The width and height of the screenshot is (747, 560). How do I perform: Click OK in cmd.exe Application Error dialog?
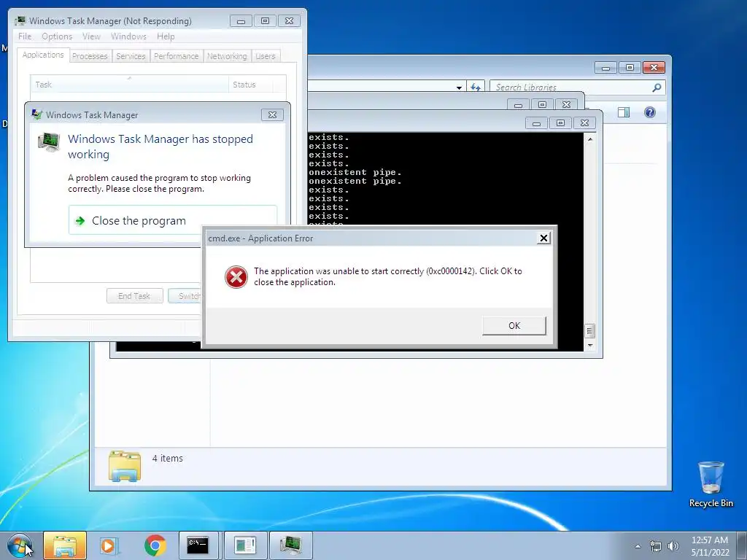coord(514,326)
